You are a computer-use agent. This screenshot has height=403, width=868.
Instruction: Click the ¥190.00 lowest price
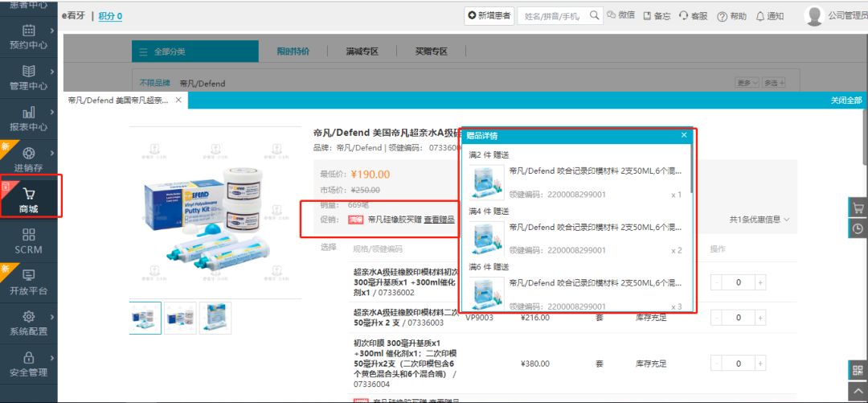pos(371,175)
